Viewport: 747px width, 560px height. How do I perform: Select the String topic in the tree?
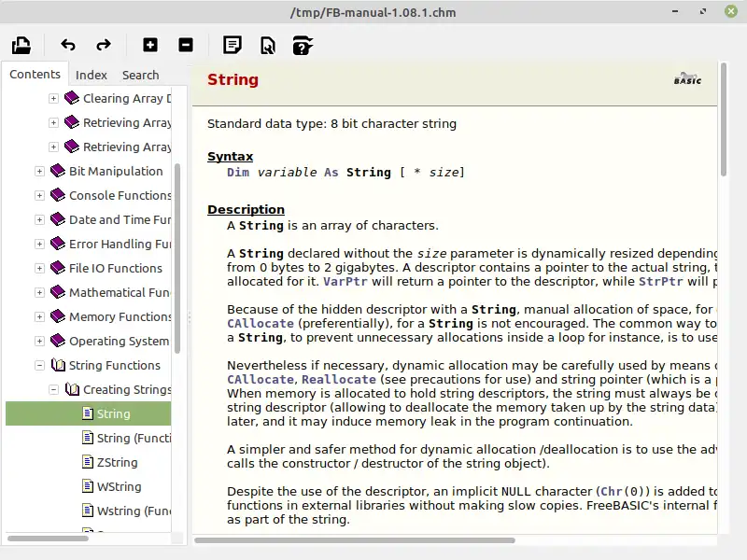[88, 413]
